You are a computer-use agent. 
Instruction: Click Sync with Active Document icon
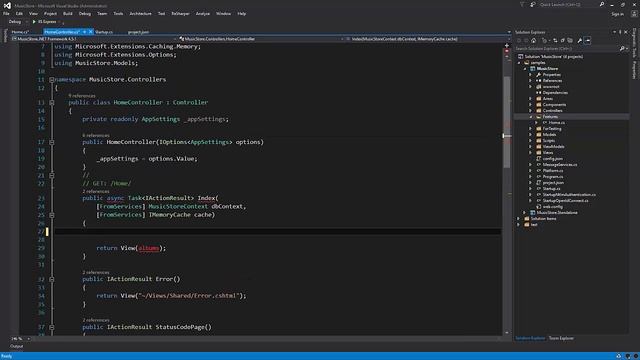555,40
